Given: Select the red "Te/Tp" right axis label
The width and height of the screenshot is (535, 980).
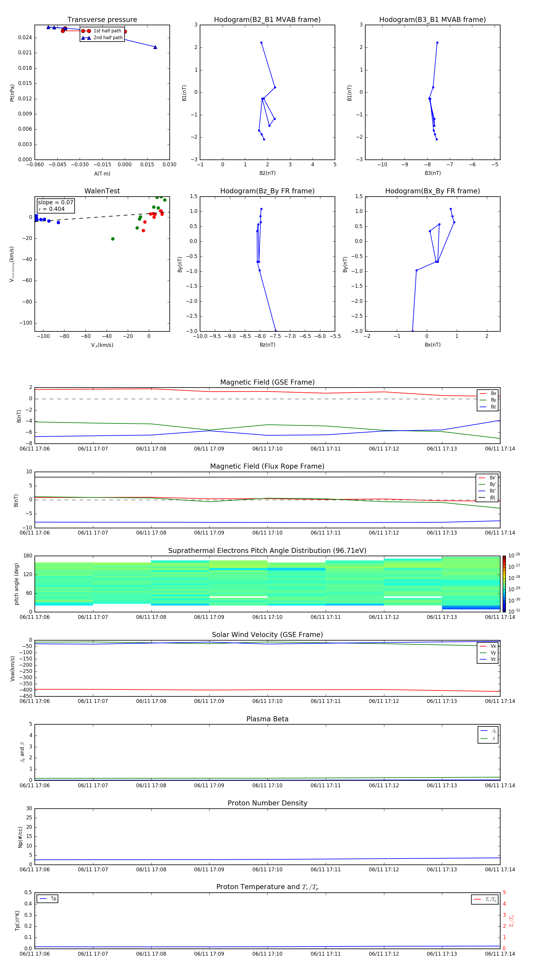Looking at the screenshot, I should tap(512, 921).
